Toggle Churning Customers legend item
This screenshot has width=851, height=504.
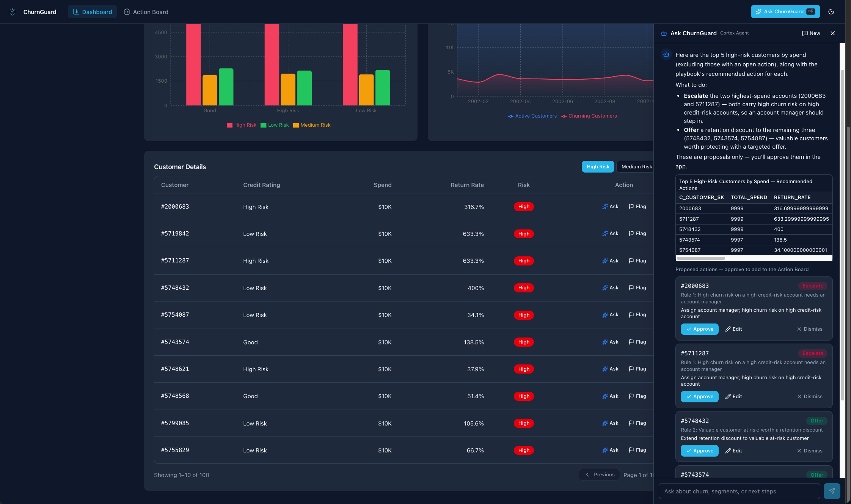[589, 116]
